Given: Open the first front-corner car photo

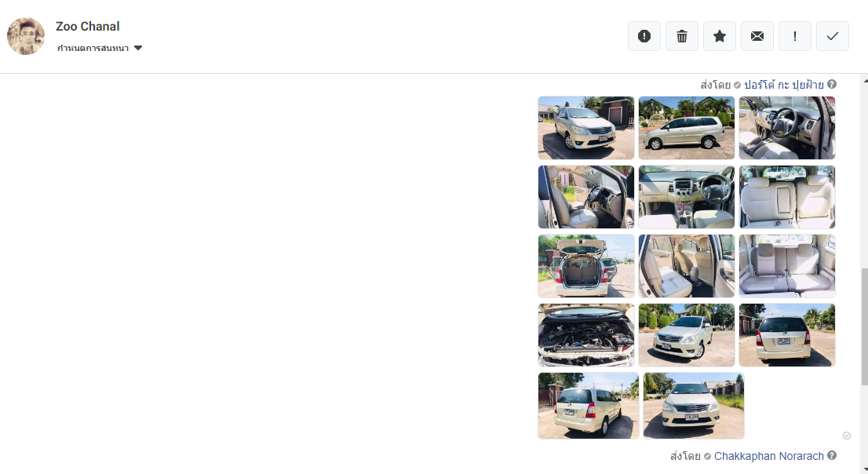Looking at the screenshot, I should [x=585, y=128].
